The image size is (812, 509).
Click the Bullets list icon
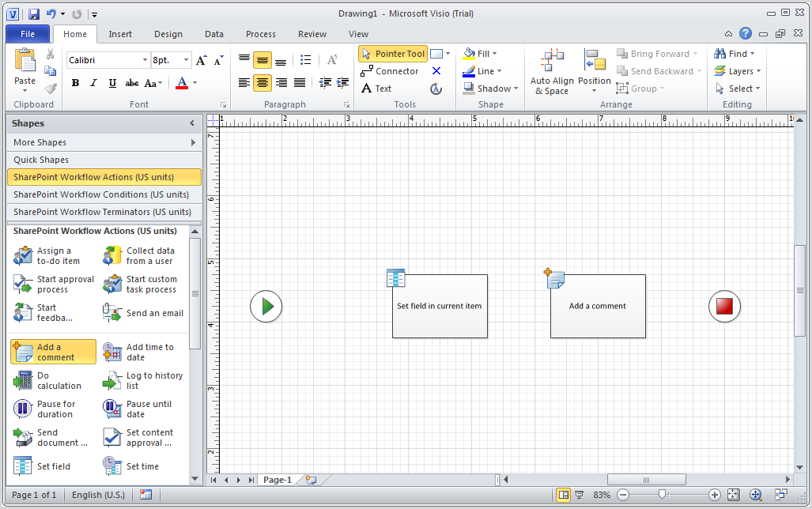tap(305, 60)
